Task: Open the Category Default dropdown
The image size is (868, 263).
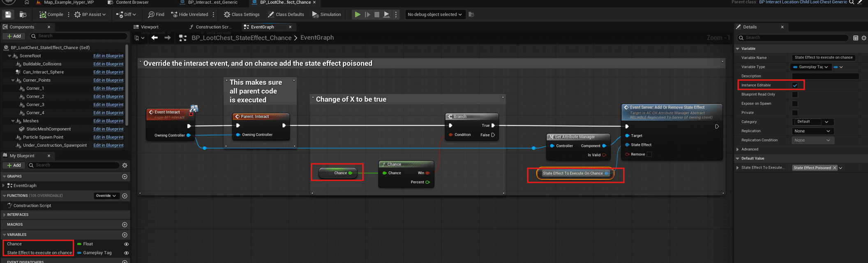Action: point(813,122)
